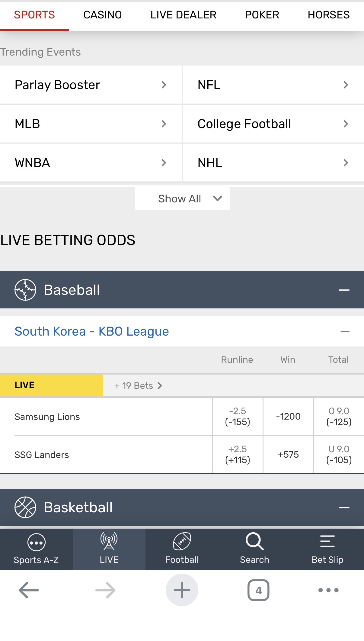Select Samsung Lions -1200 win odds
This screenshot has width=364, height=641.
tap(288, 417)
